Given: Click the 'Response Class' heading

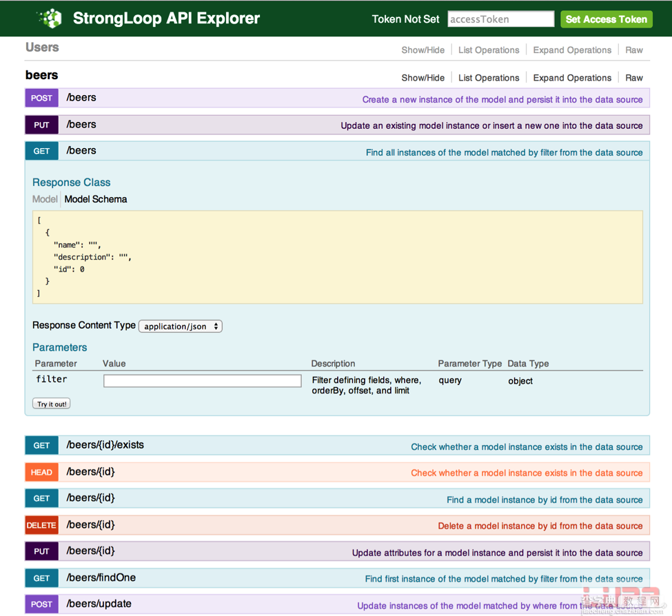Looking at the screenshot, I should click(72, 183).
